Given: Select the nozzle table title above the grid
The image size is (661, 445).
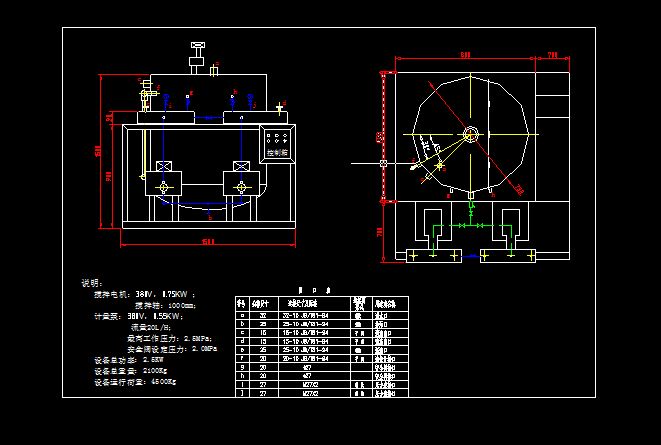Looking at the screenshot, I should pyautogui.click(x=314, y=290).
